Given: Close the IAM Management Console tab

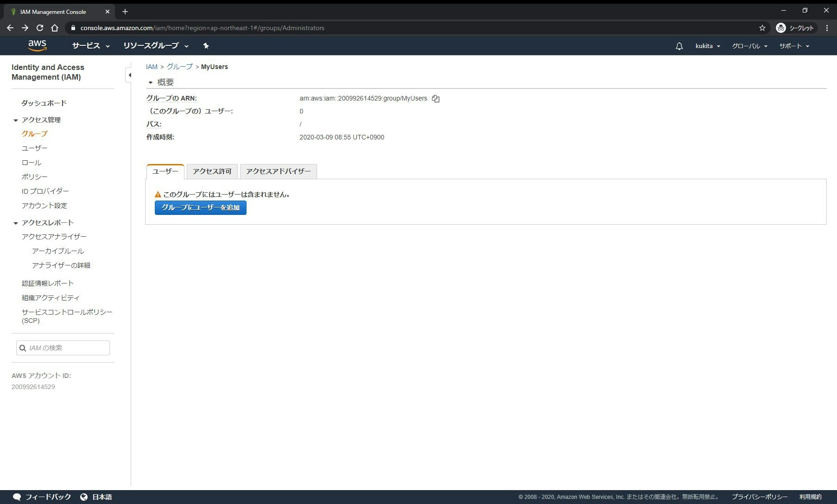Looking at the screenshot, I should click(x=108, y=12).
